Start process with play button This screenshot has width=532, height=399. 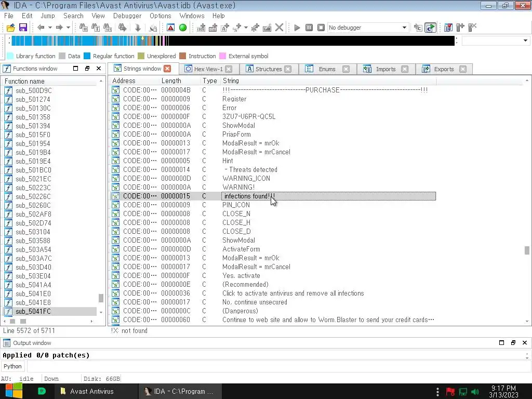coord(297,28)
